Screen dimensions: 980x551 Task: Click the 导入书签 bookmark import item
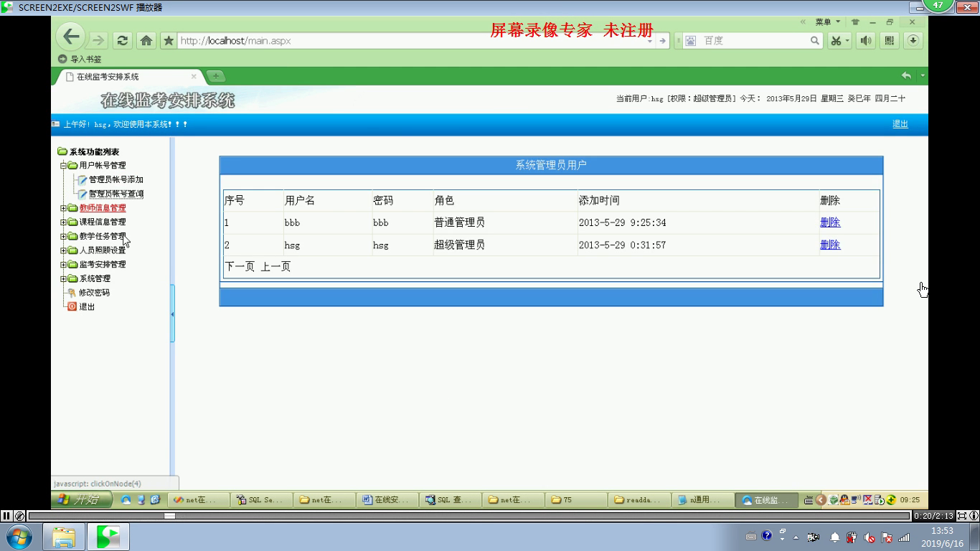[x=80, y=59]
